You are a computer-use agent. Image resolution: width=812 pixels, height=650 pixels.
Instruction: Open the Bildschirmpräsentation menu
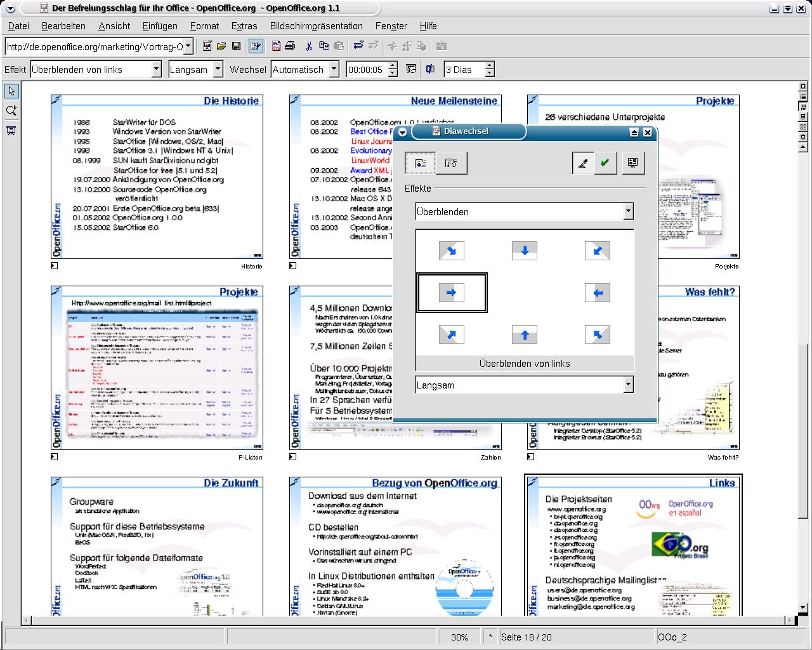[x=316, y=26]
